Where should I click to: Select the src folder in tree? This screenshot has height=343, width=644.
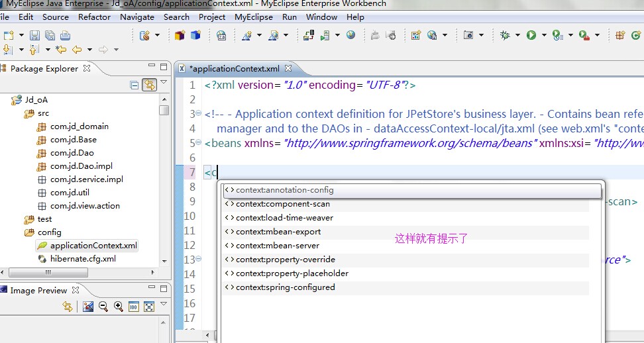[43, 113]
